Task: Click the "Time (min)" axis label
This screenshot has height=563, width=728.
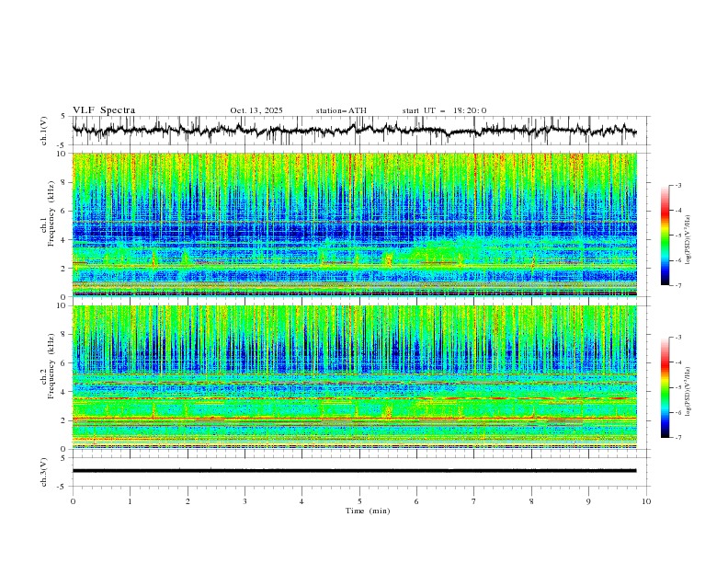Action: [368, 511]
